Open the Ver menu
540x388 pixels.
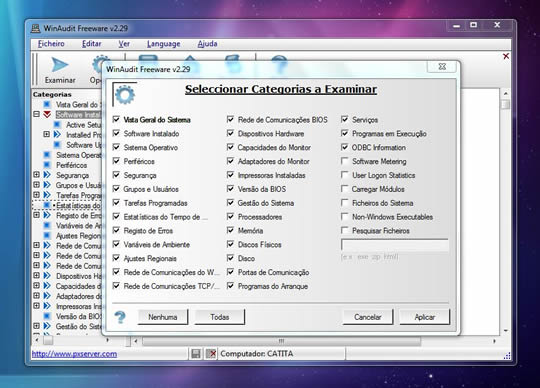pos(124,44)
